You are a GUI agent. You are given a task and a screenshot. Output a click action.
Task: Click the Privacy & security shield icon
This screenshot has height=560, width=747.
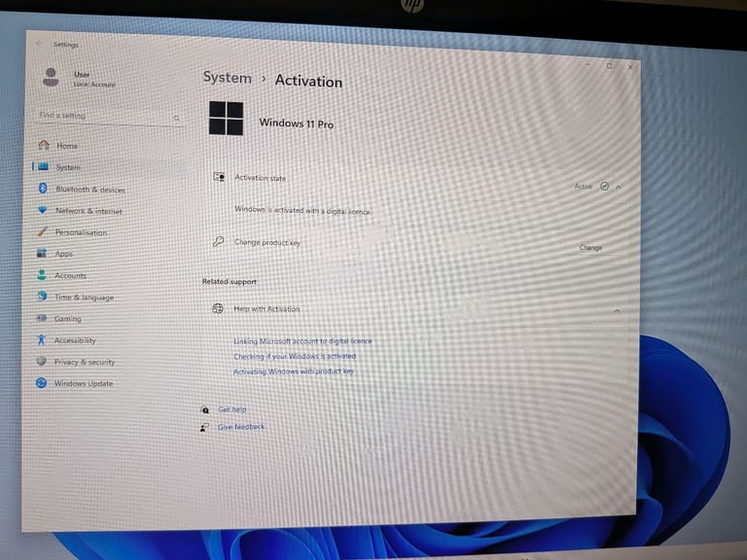pyautogui.click(x=42, y=361)
